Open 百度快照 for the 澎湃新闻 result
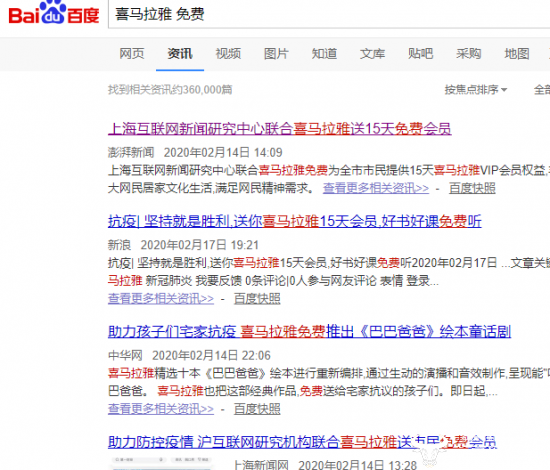Image resolution: width=550 pixels, height=470 pixels. click(472, 188)
